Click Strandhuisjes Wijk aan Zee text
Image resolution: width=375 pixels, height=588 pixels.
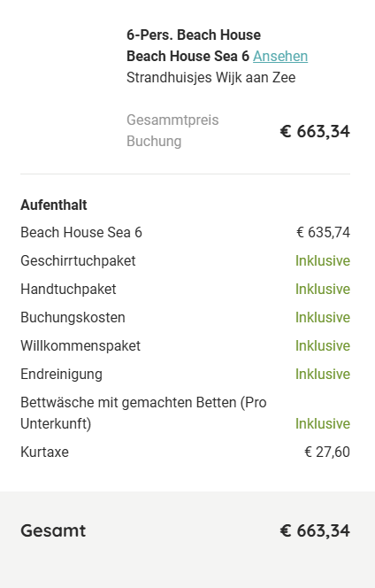point(210,78)
